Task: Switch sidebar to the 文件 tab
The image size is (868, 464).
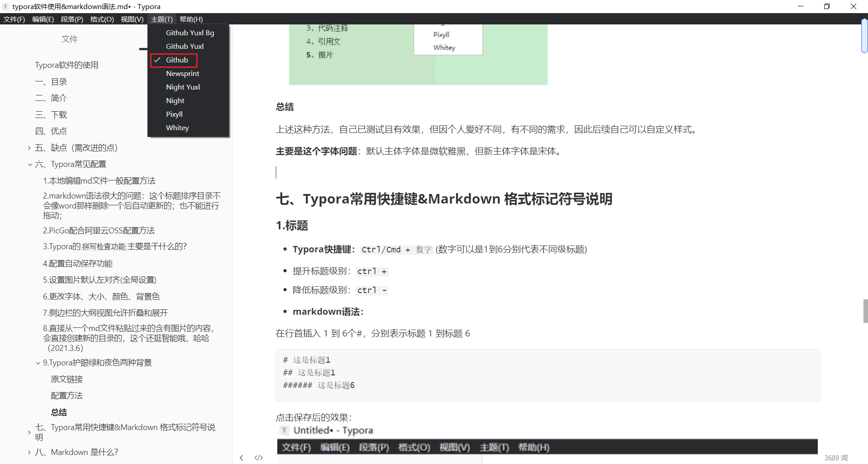Action: tap(70, 39)
